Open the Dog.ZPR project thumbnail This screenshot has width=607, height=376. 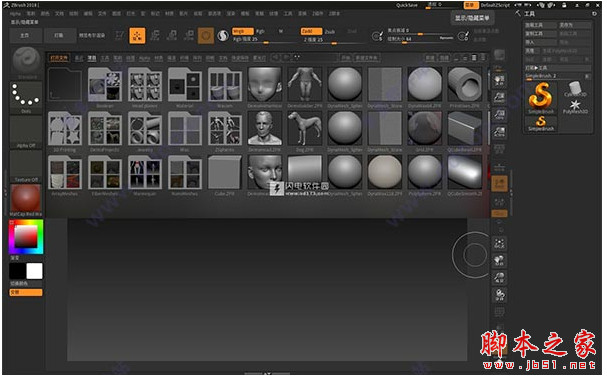(x=305, y=130)
